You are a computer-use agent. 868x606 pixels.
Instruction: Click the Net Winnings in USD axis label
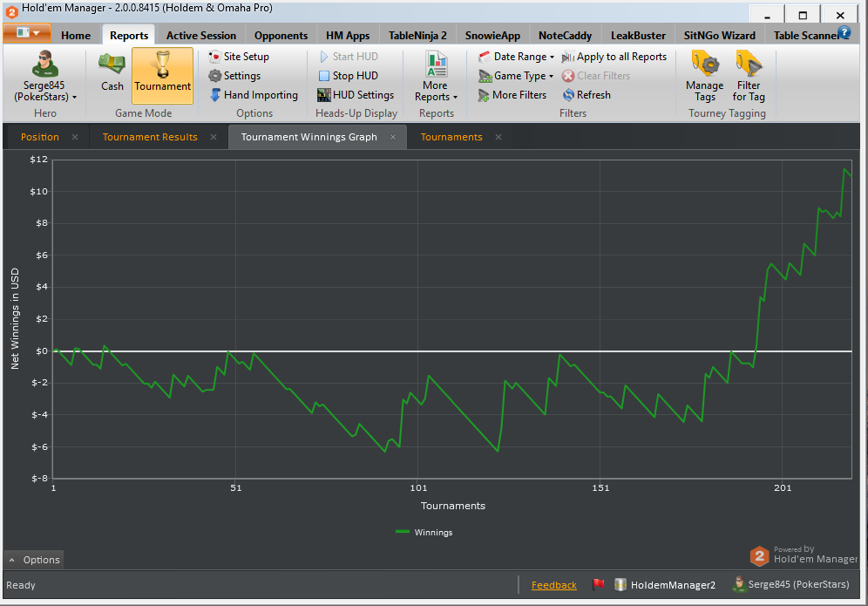15,318
